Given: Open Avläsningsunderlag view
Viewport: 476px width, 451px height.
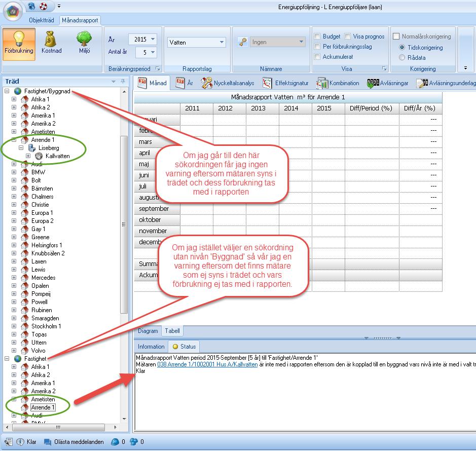Looking at the screenshot, I should point(446,83).
